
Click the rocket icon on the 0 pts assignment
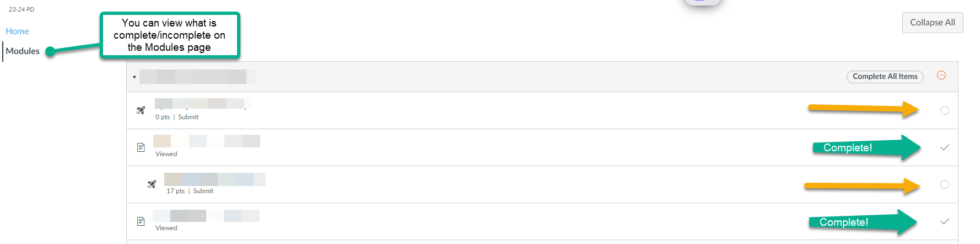(x=141, y=110)
